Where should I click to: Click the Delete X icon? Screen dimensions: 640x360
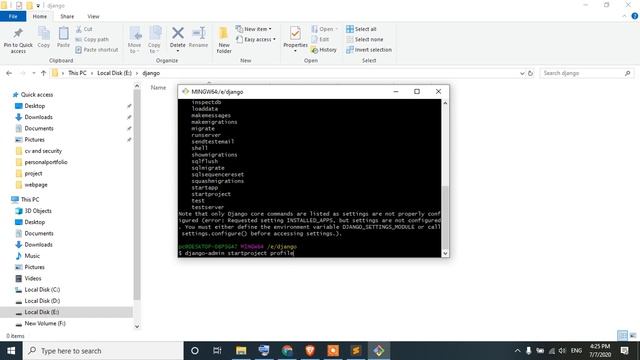(x=178, y=33)
